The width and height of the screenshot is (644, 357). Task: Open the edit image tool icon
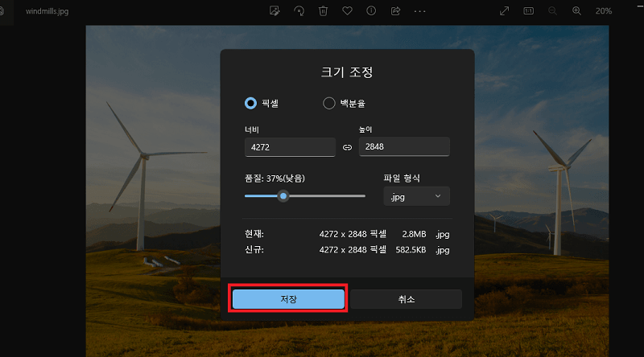tap(275, 11)
